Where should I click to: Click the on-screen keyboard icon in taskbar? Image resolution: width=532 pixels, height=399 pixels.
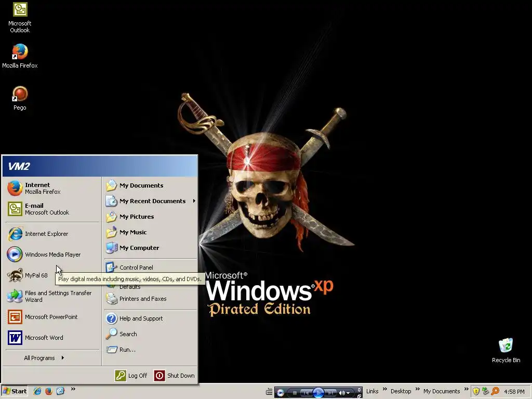269,392
